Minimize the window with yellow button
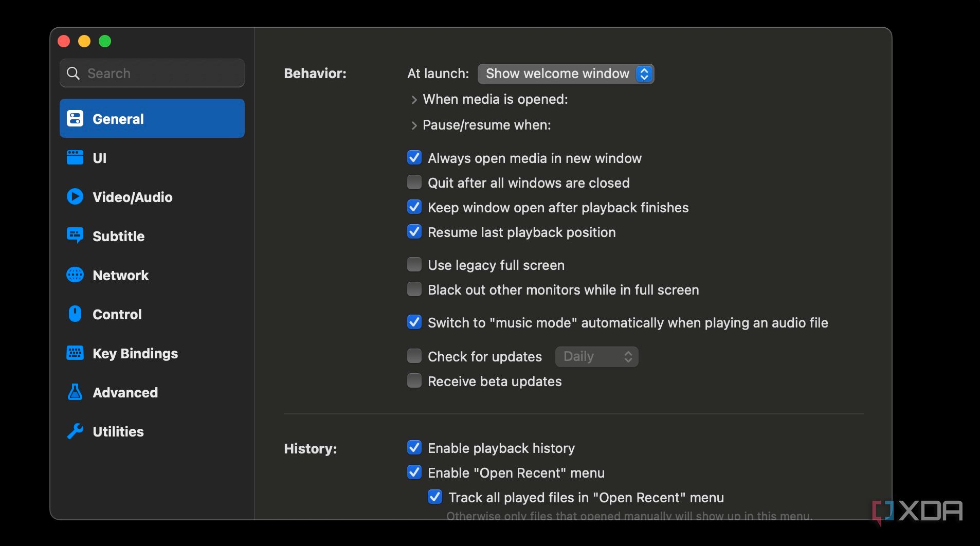980x546 pixels. [84, 41]
